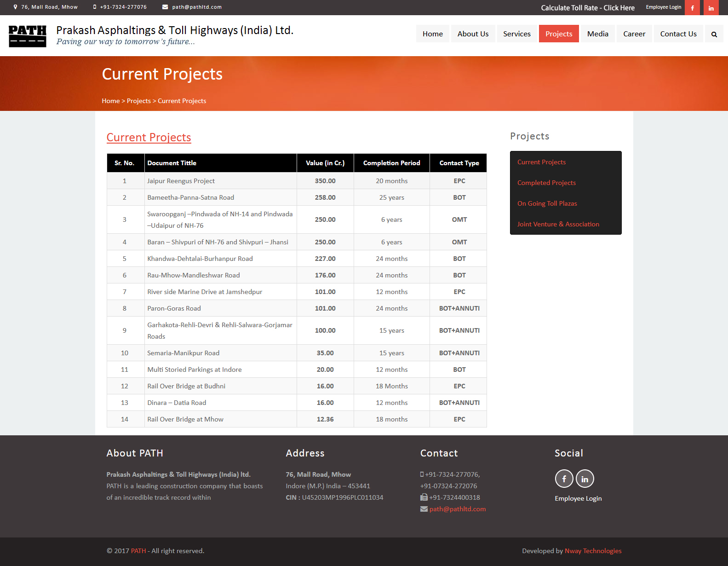Go to Contact Us in navigation
The height and width of the screenshot is (566, 728).
pos(678,34)
